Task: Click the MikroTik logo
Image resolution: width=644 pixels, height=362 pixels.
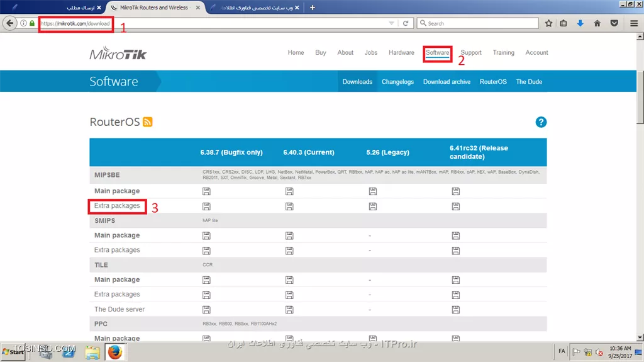Action: click(118, 53)
